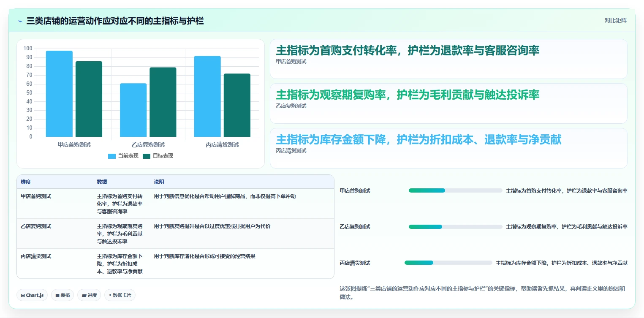Open the 观察期复购率 headline card
The height and width of the screenshot is (318, 644).
pos(448,103)
